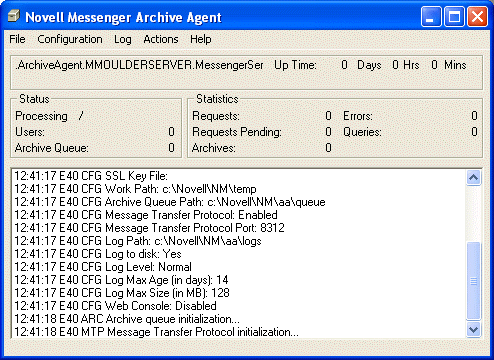Select the Archive Queue Path log line

coord(170,202)
